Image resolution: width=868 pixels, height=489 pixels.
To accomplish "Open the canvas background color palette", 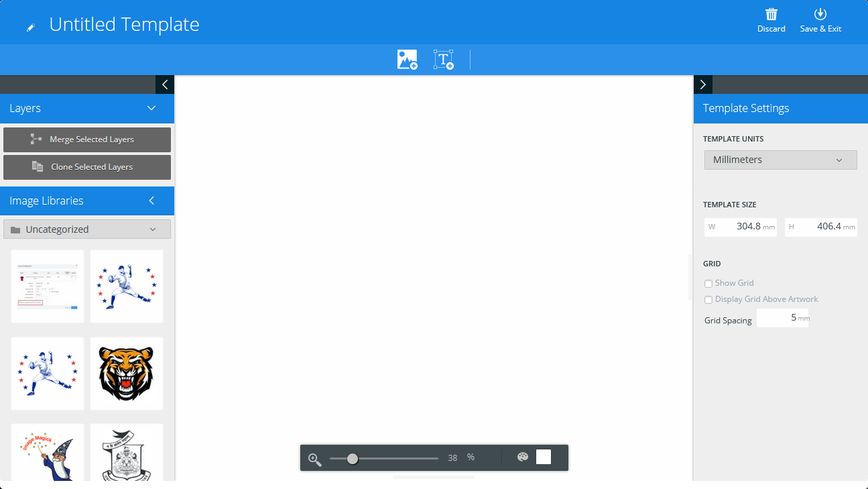I will coord(522,457).
